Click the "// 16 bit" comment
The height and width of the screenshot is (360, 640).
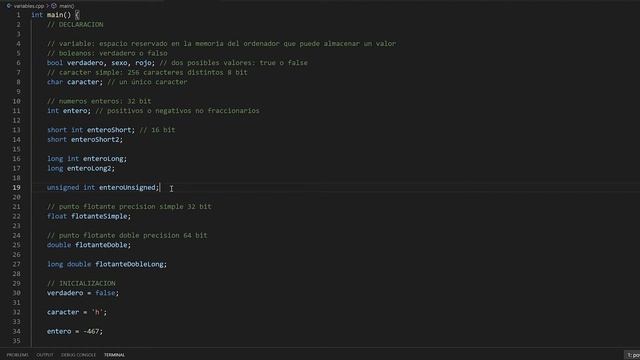(157, 130)
